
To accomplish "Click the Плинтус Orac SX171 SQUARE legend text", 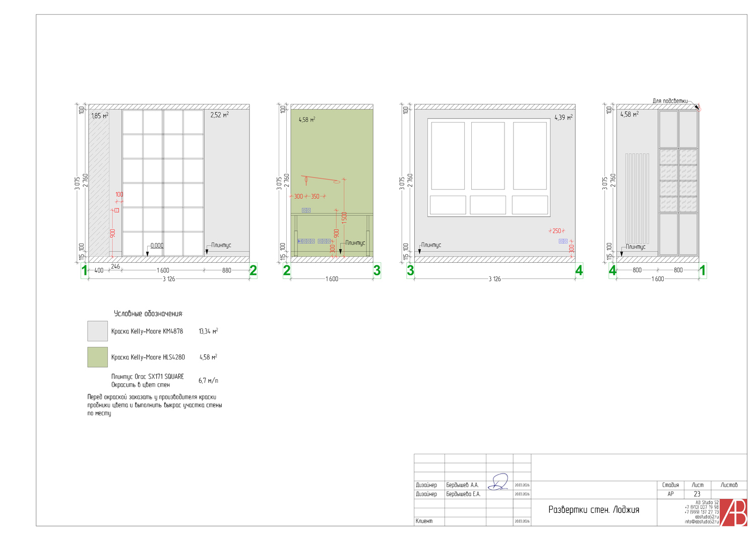I will pyautogui.click(x=147, y=377).
